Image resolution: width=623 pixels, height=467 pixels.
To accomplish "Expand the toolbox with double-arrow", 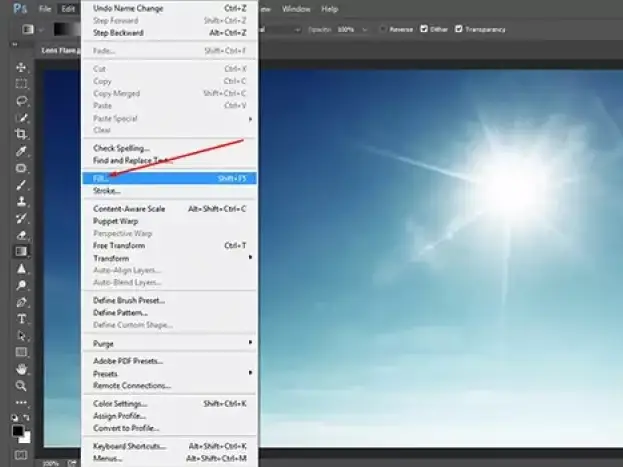I will coord(15,45).
